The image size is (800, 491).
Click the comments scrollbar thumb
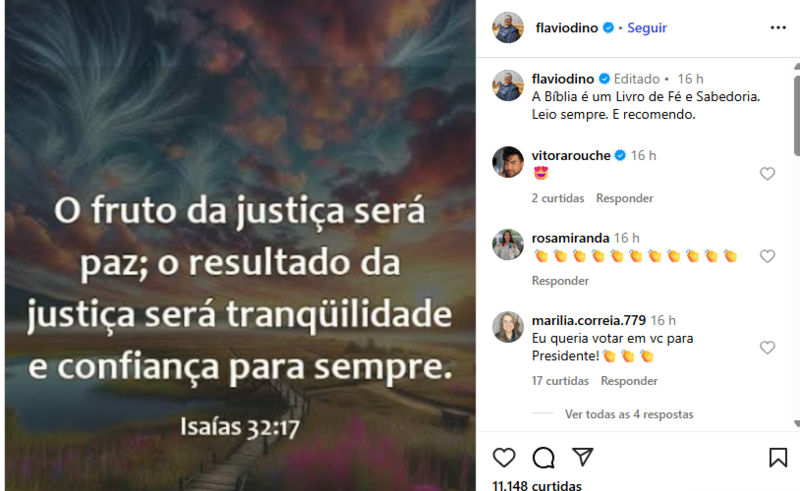[796, 116]
